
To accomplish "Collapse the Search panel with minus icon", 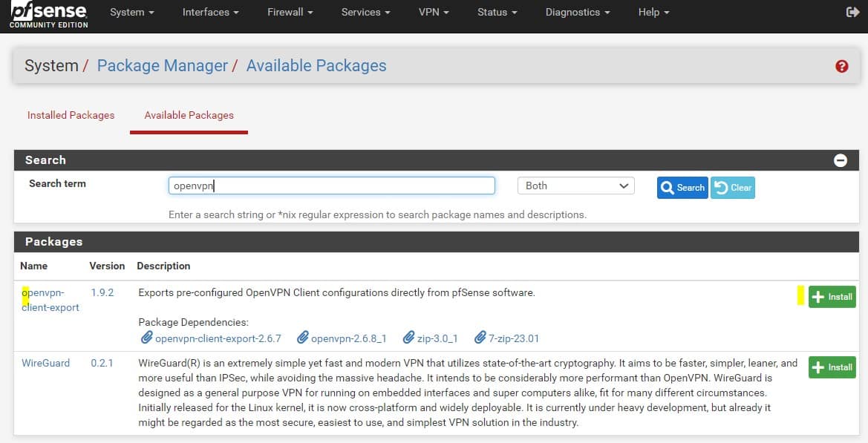I will tap(841, 160).
